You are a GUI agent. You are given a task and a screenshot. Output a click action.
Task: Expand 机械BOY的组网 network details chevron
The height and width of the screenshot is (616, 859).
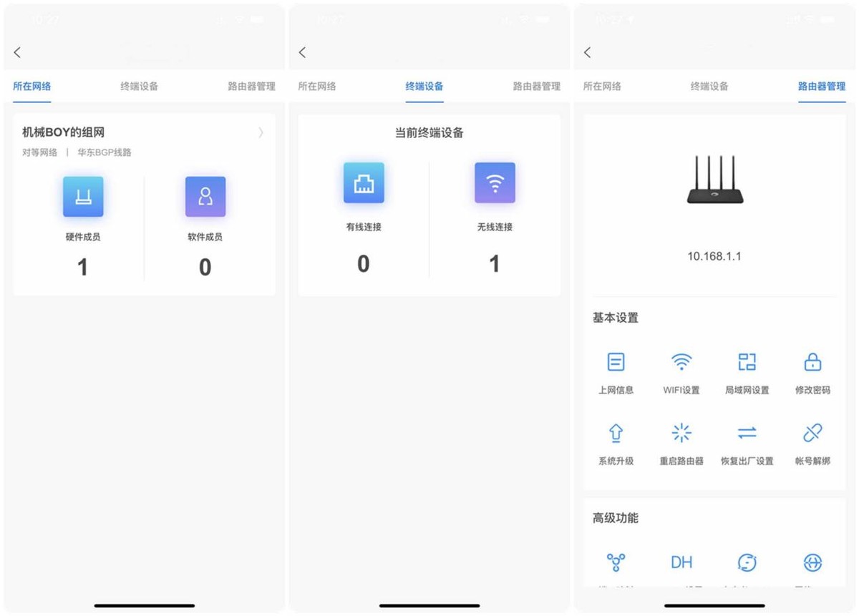point(260,132)
